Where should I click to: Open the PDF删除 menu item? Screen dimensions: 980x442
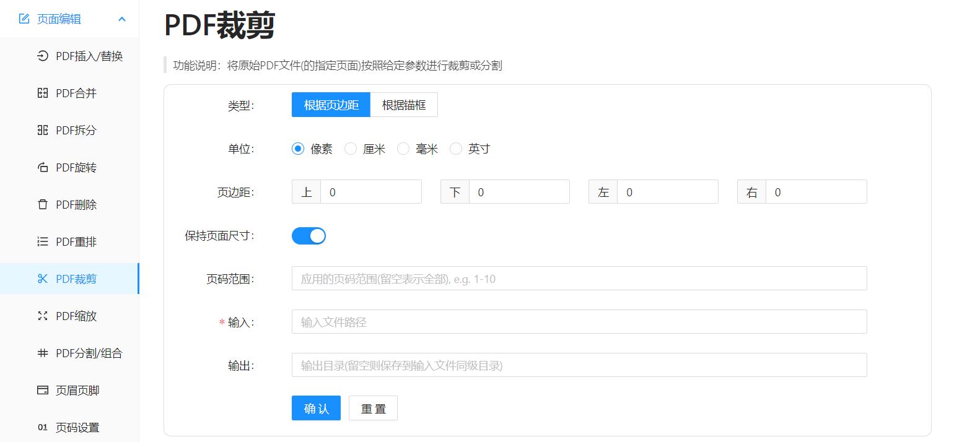69,204
